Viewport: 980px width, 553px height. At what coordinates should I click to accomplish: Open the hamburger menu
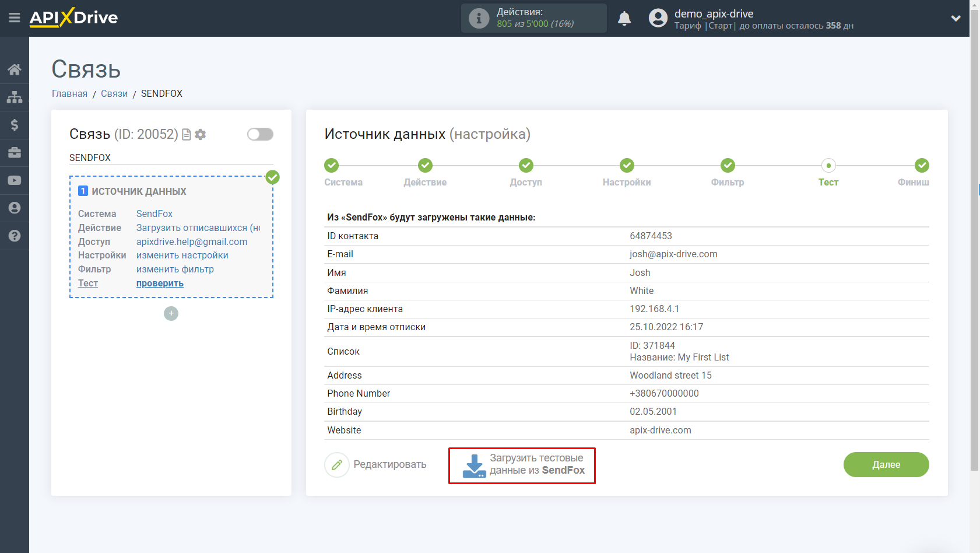pos(15,18)
